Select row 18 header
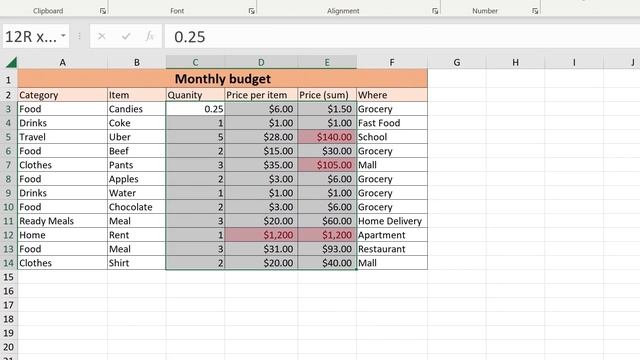Screen dimensions: 640x360 [x=9, y=319]
